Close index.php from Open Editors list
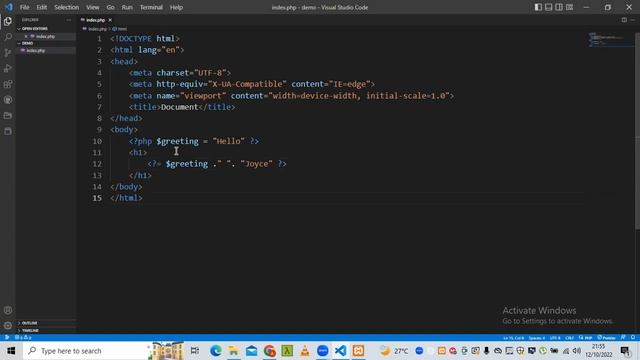Viewport: 640px width, 360px height. (26, 36)
